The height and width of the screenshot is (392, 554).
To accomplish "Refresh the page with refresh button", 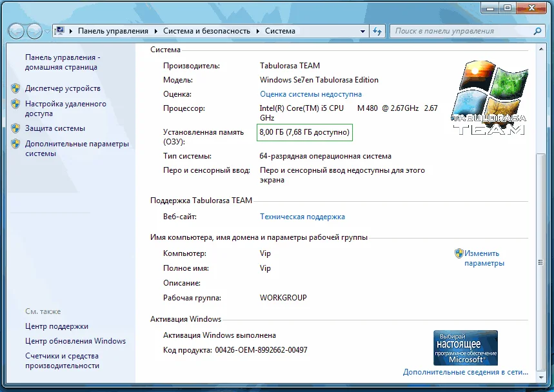I will (377, 32).
